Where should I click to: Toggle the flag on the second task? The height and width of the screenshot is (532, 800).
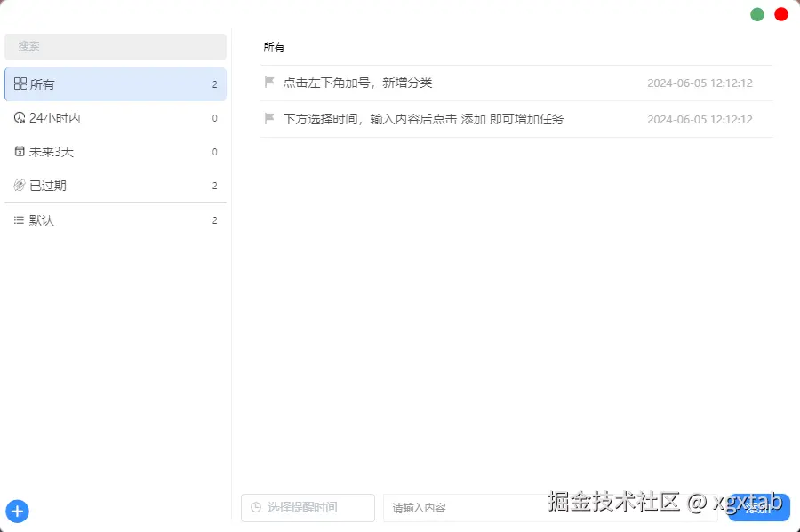268,118
